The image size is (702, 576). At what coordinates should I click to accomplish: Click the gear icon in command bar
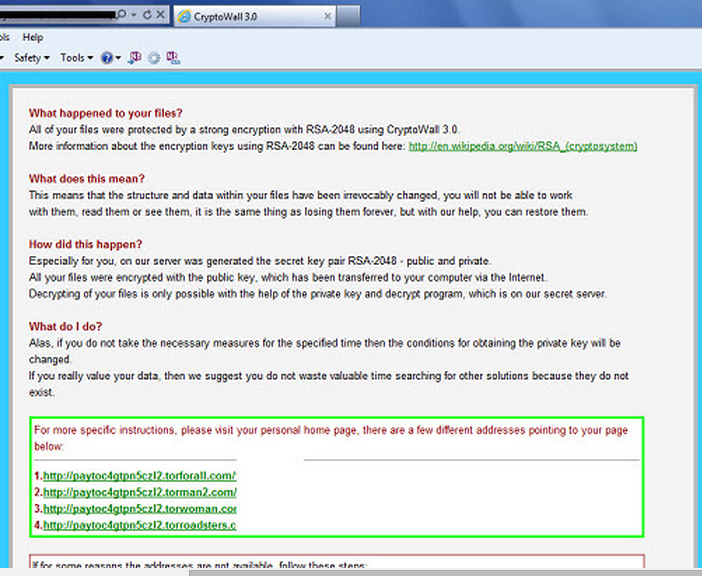click(154, 58)
